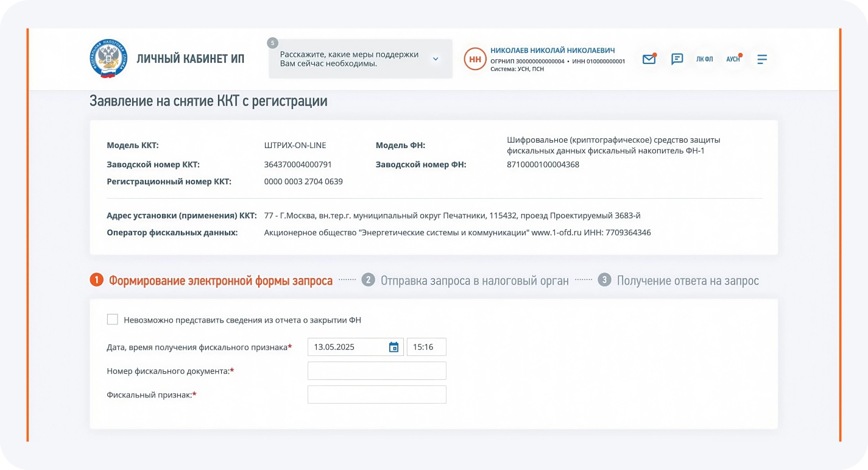Focus the 'Фискальный признак' input field
The width and height of the screenshot is (868, 470).
376,394
